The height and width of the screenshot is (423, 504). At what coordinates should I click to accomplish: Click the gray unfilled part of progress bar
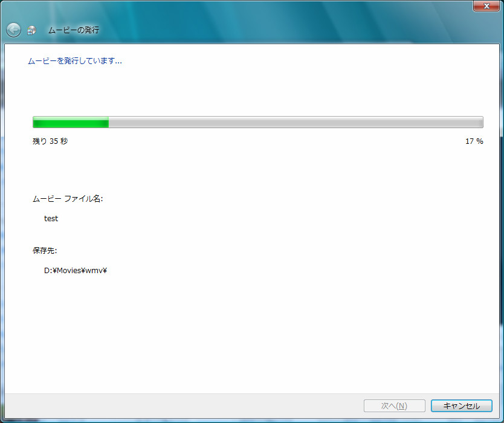pyautogui.click(x=296, y=123)
